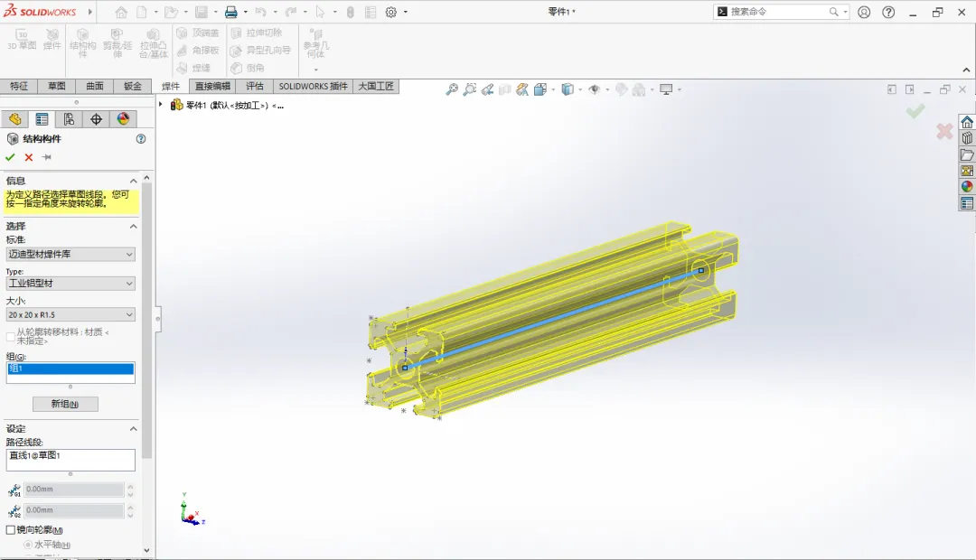This screenshot has width=976, height=560.
Task: Click the Open file folder icon
Action: point(171,12)
